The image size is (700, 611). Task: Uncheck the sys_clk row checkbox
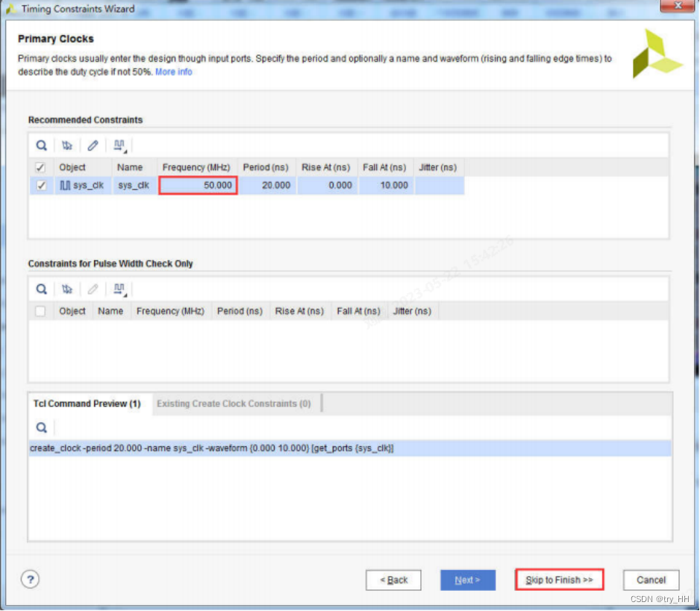(x=41, y=185)
